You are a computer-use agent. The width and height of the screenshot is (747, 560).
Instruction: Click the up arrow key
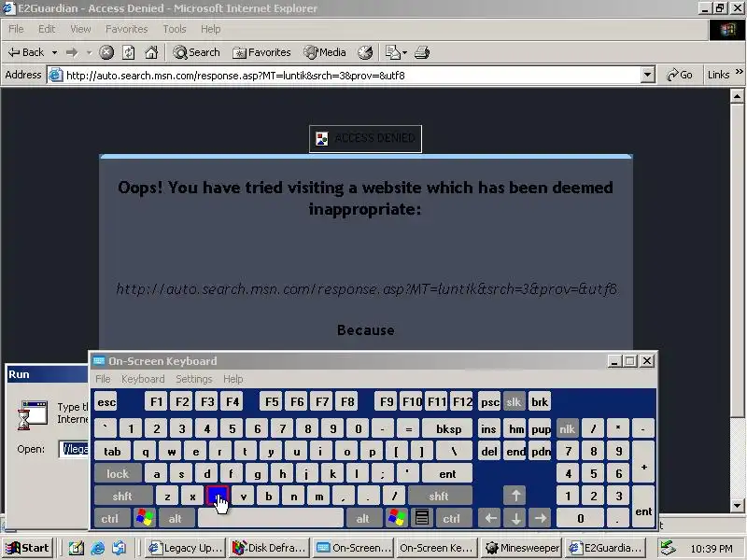tap(515, 496)
